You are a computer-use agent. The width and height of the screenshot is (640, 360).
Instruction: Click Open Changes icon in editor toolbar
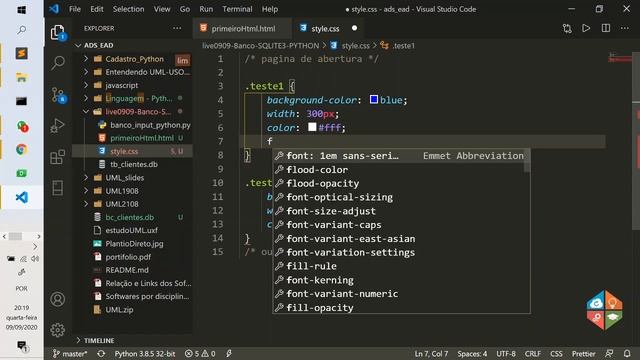[567, 28]
